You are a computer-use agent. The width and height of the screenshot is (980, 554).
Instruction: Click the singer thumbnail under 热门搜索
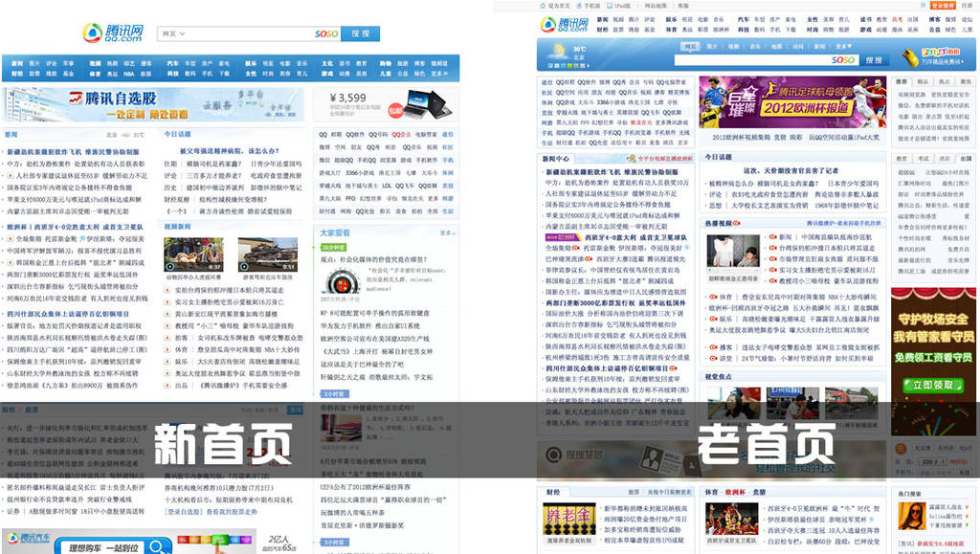click(x=912, y=516)
